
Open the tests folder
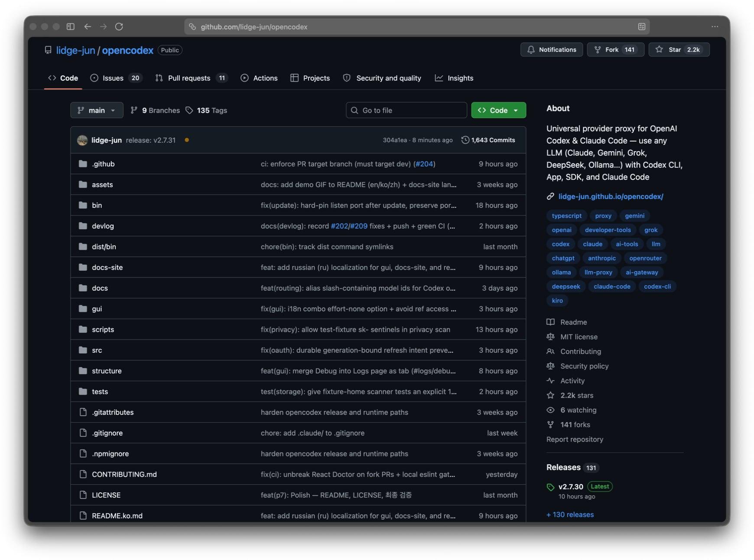point(100,391)
